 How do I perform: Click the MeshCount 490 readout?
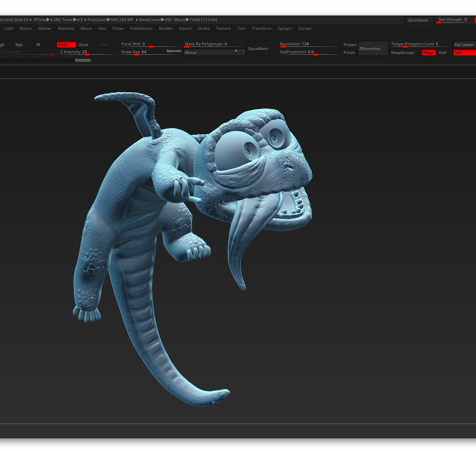tap(155, 20)
